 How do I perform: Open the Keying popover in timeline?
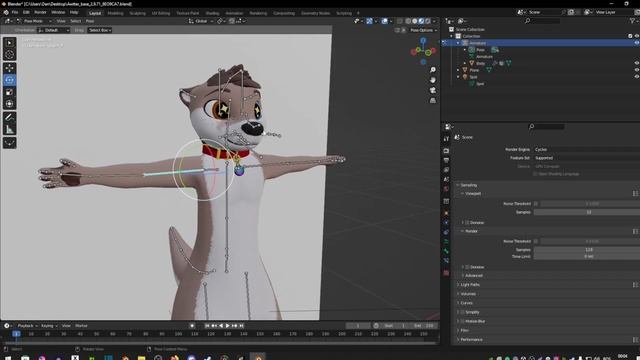pyautogui.click(x=49, y=326)
